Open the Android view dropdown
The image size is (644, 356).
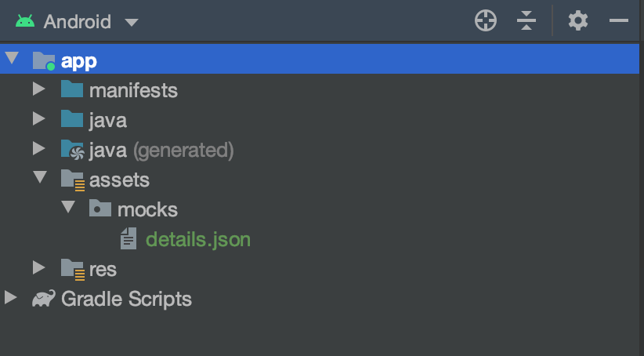click(131, 22)
